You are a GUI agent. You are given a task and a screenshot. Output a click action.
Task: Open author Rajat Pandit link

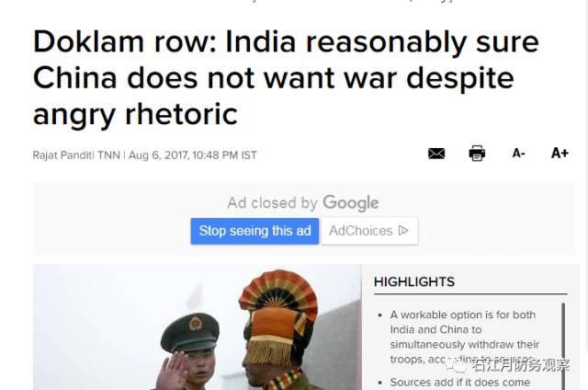(x=63, y=155)
